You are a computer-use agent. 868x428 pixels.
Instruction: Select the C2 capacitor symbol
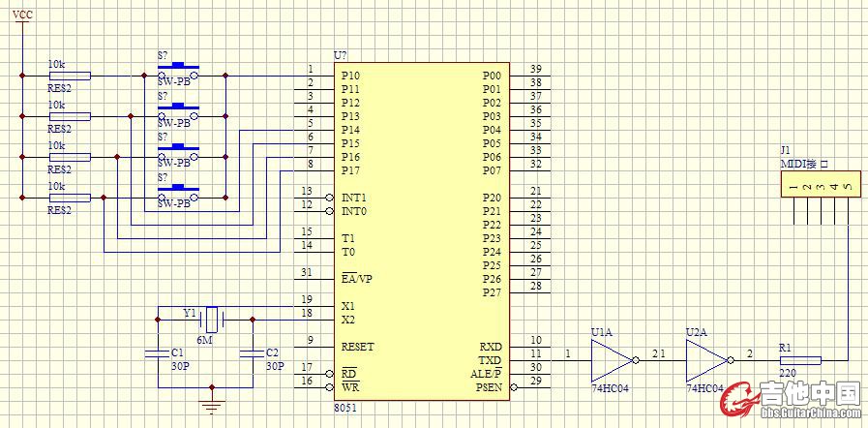pyautogui.click(x=253, y=353)
